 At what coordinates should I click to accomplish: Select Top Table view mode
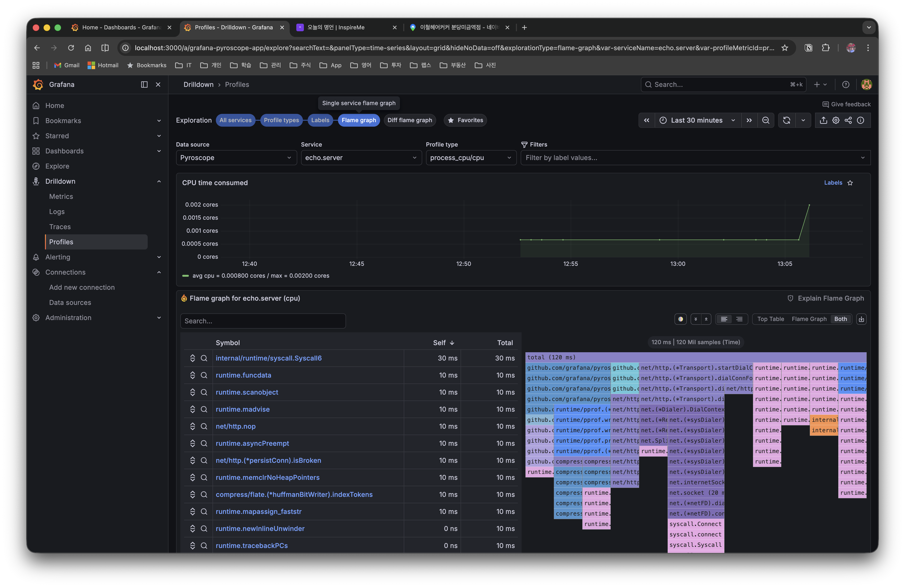click(770, 319)
